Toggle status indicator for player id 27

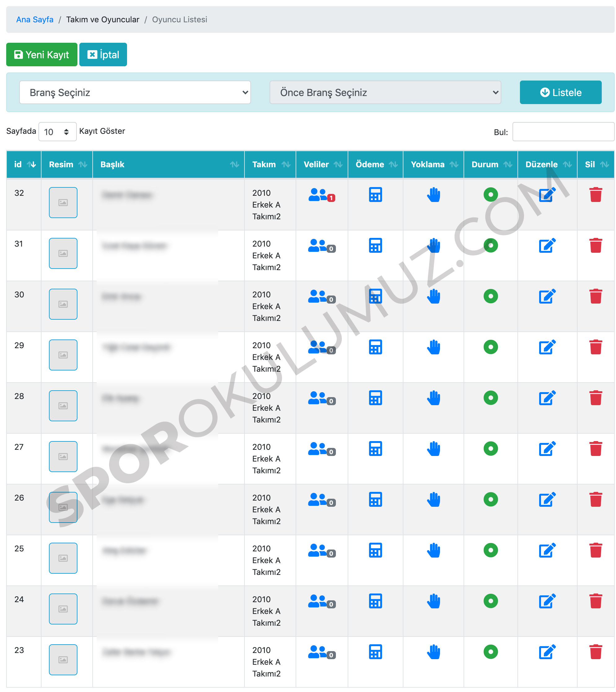[491, 449]
